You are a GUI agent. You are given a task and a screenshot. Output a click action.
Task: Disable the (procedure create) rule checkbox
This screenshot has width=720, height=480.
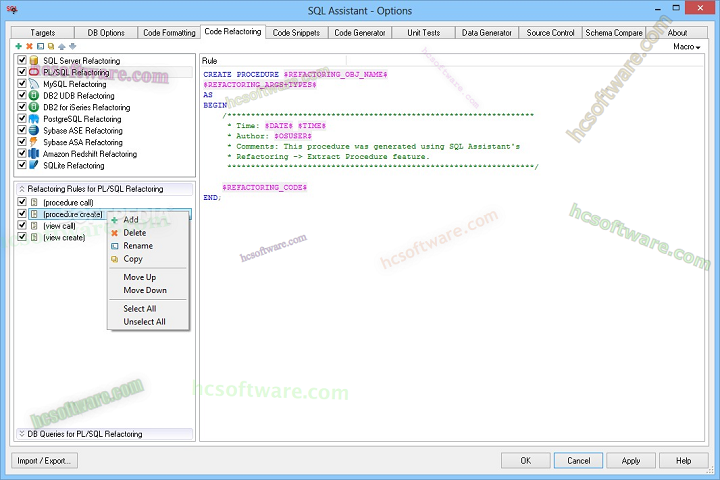(x=22, y=214)
